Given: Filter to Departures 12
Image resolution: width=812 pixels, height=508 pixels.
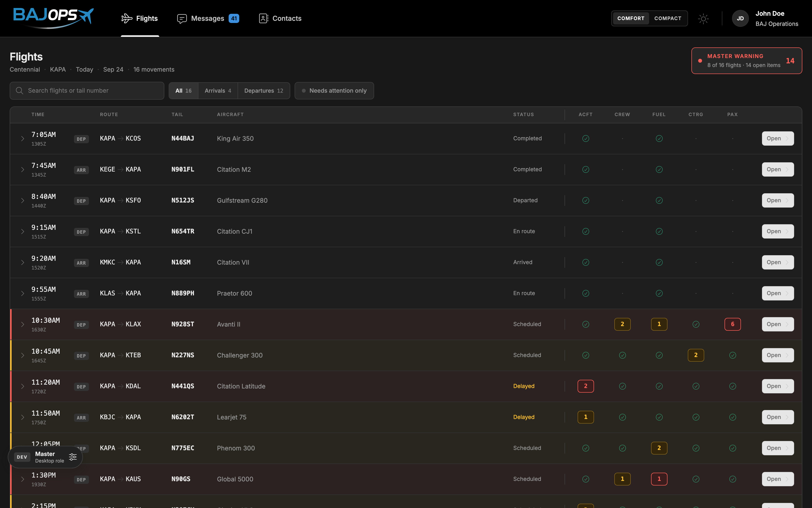Looking at the screenshot, I should (x=264, y=91).
